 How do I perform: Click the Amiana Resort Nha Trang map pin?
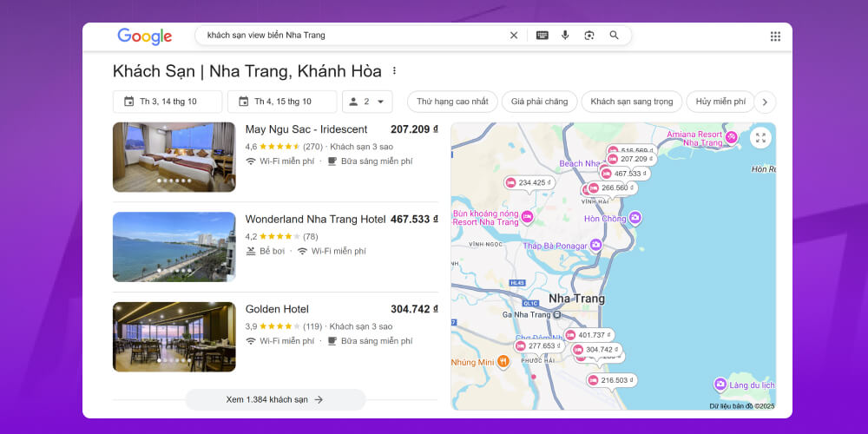(732, 137)
